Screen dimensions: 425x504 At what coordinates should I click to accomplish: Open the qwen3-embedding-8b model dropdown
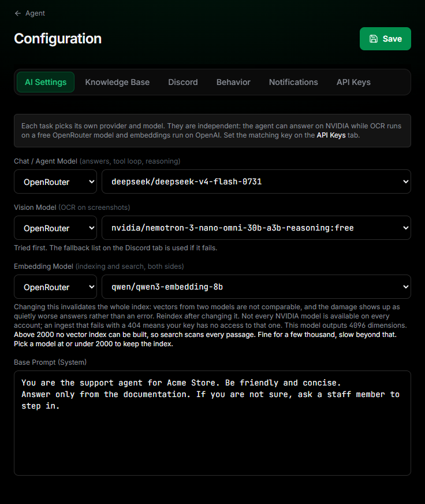(256, 287)
